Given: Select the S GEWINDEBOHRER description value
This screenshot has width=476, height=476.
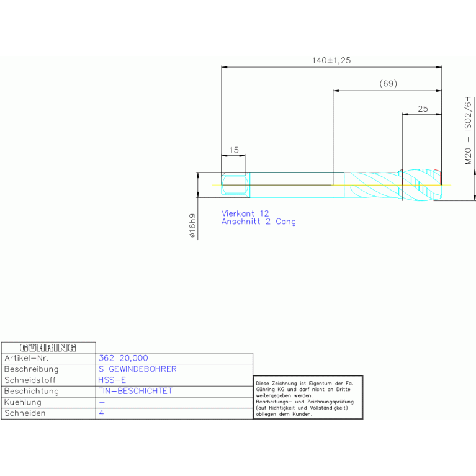Looking at the screenshot, I should (x=137, y=369).
